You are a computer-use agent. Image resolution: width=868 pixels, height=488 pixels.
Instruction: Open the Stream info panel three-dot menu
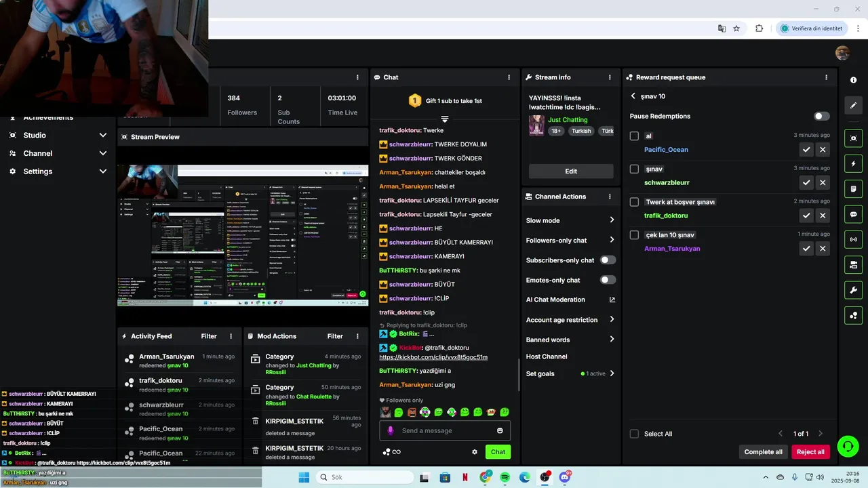click(610, 77)
